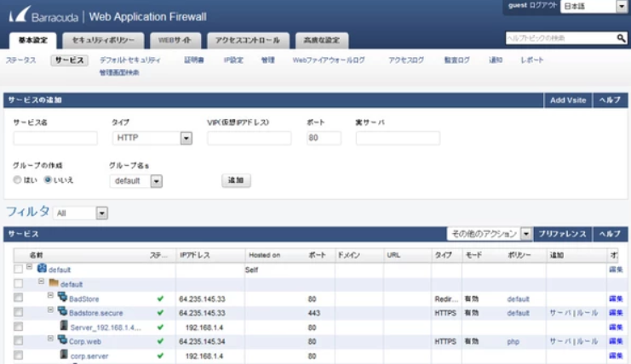Go to the ステータス submenu
Screen dimensions: 631x364
point(21,60)
